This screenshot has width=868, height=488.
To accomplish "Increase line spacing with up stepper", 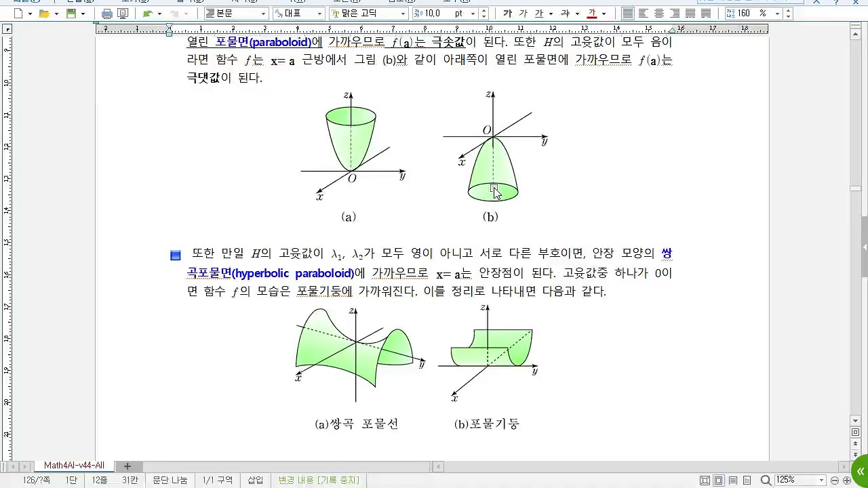I will coord(788,10).
